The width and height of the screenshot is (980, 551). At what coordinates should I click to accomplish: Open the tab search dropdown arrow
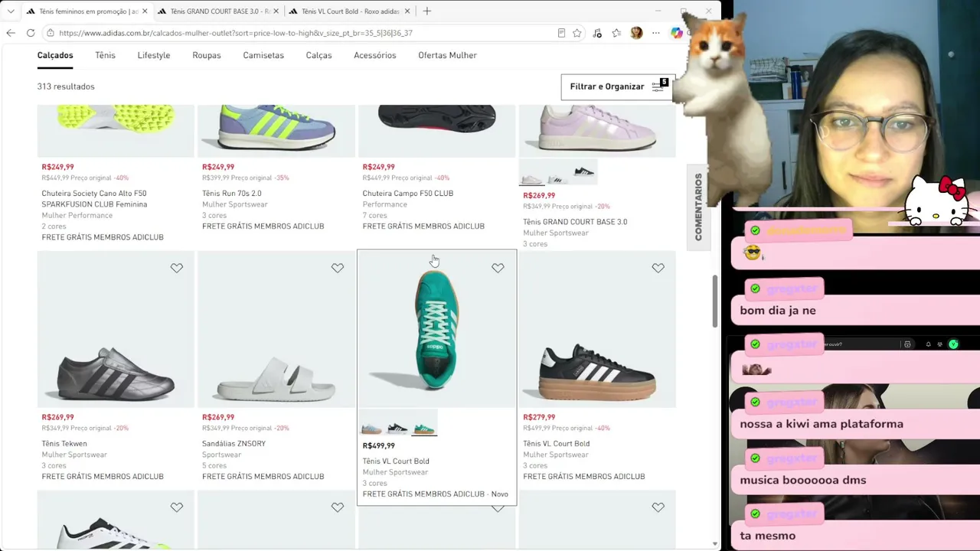pos(10,11)
